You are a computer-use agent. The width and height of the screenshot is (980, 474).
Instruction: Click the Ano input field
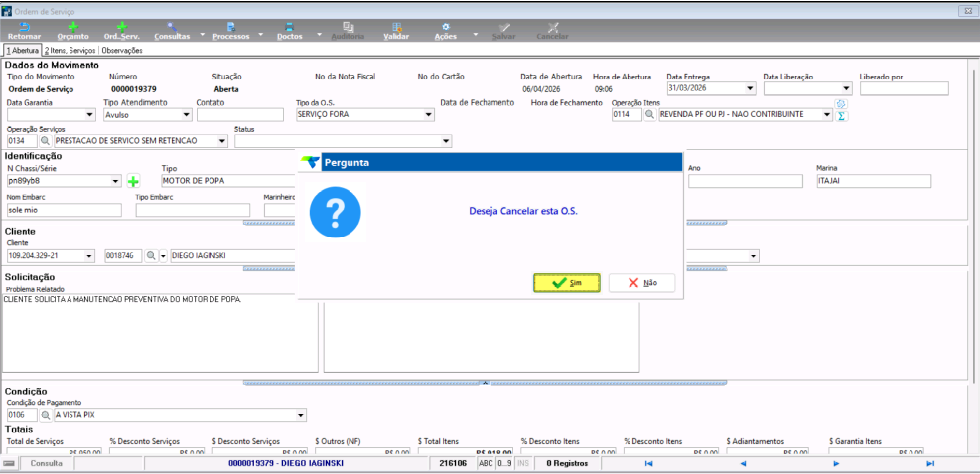point(745,181)
